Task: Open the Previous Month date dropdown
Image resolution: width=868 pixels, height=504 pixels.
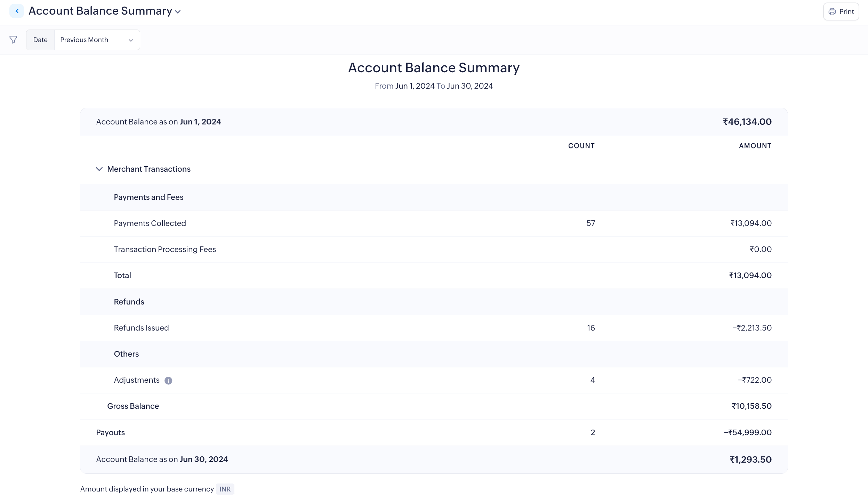Action: click(x=97, y=40)
